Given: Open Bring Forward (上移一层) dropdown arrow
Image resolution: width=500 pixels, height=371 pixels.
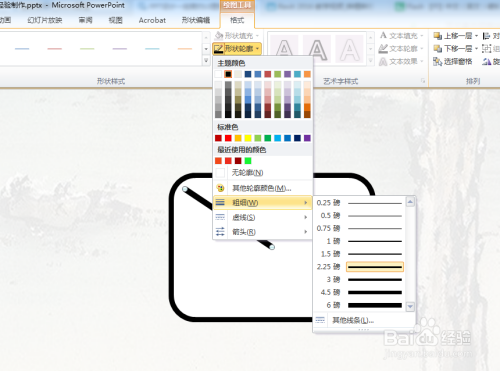Looking at the screenshot, I should coord(476,35).
